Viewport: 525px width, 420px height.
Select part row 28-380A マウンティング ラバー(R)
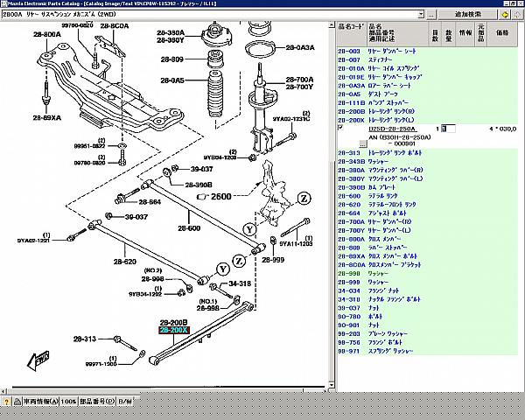click(427, 170)
